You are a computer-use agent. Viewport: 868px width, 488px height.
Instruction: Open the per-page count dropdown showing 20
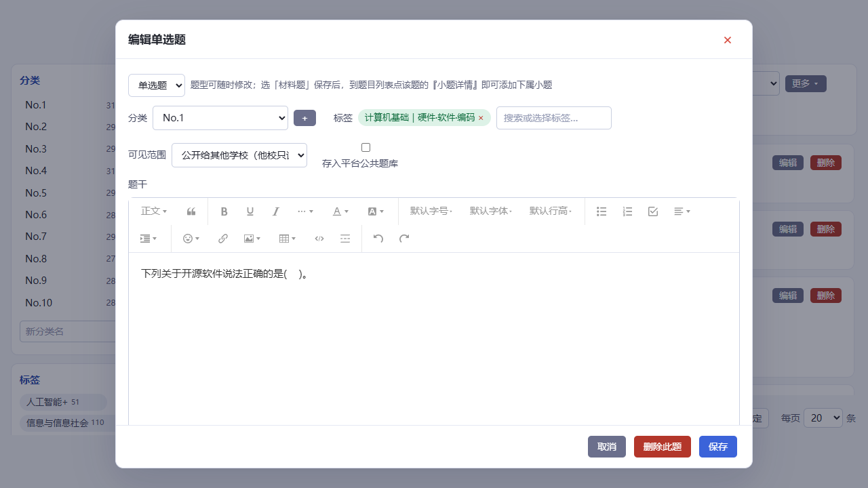coord(823,418)
